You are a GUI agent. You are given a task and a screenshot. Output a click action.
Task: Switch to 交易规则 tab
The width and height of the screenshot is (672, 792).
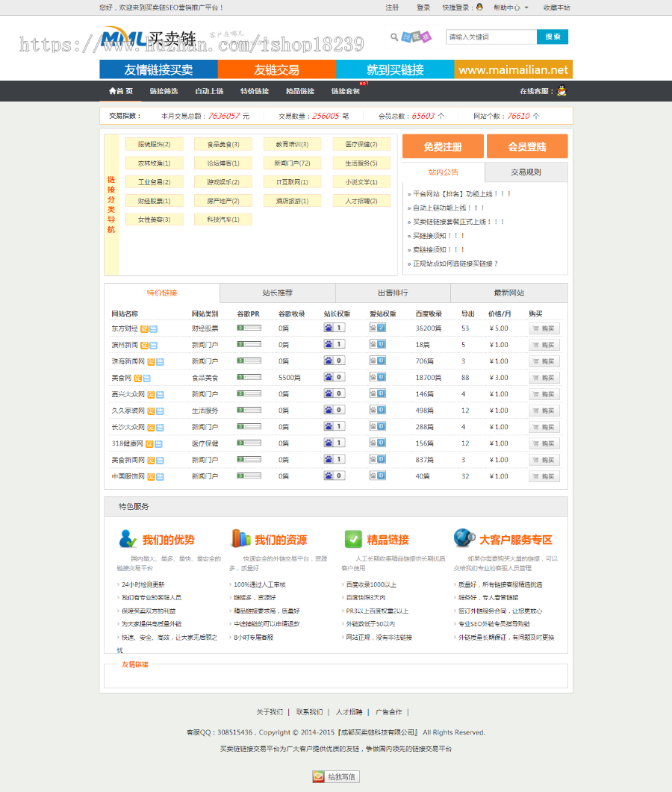point(526,172)
